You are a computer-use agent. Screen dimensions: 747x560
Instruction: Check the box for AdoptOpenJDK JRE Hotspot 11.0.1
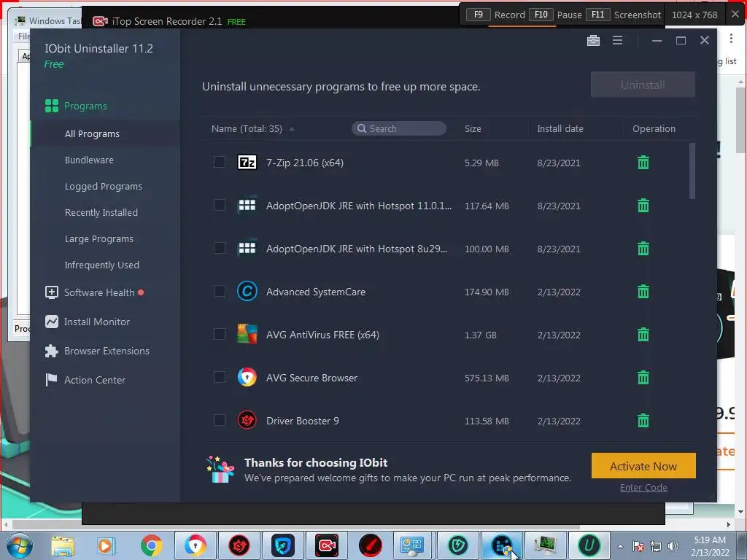coord(219,205)
